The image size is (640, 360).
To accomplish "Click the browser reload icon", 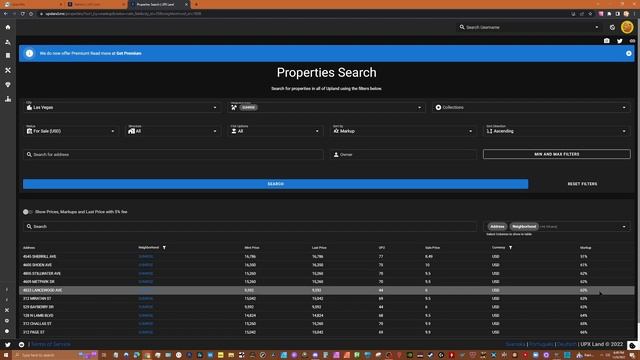I will (x=23, y=14).
